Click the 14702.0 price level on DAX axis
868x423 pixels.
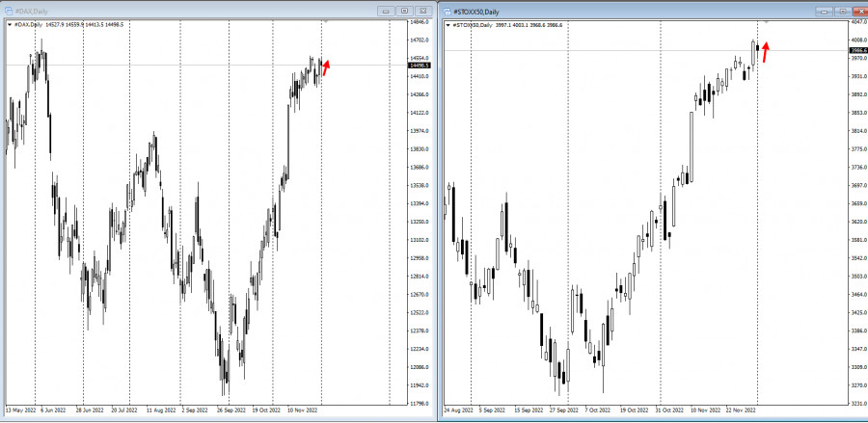coord(420,40)
